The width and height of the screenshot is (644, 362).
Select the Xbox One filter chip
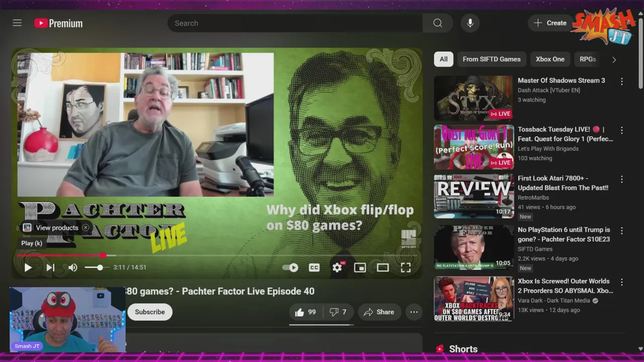point(550,59)
